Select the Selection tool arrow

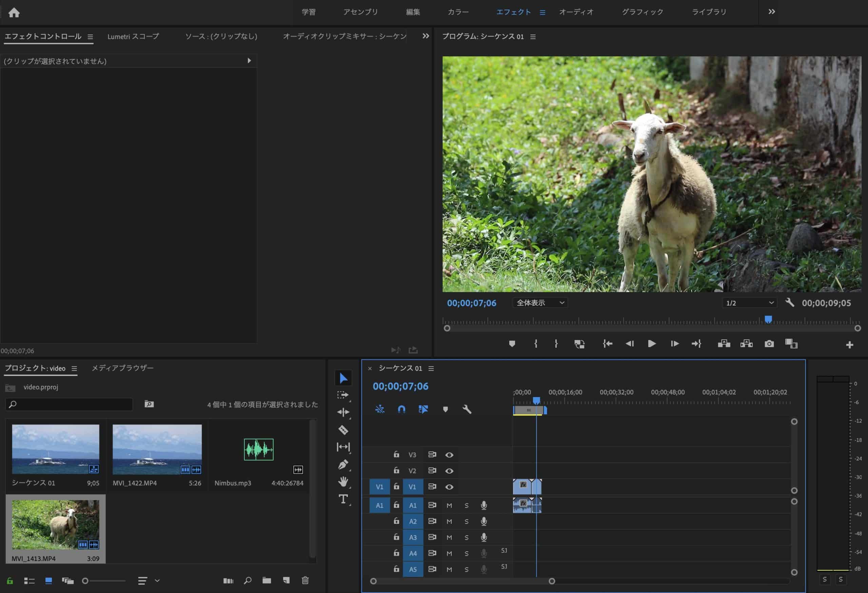(343, 378)
